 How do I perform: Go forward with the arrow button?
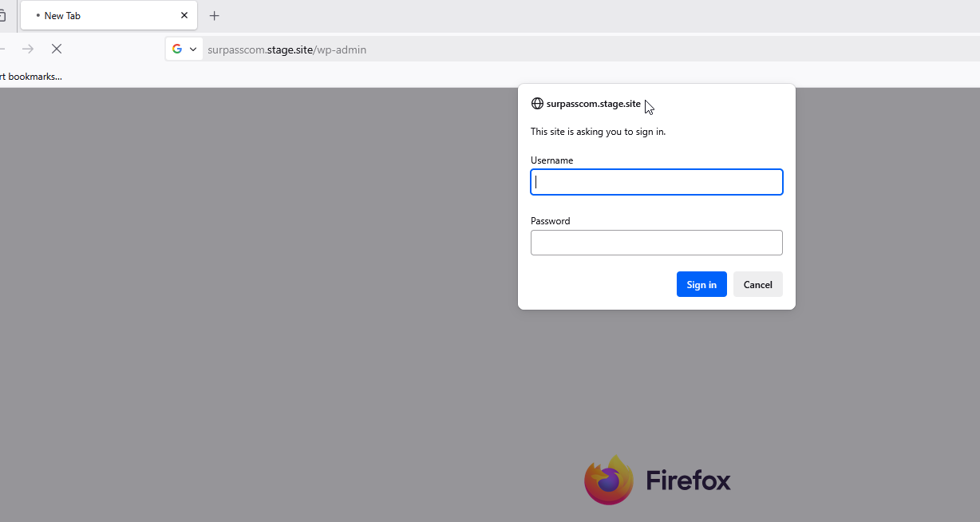tap(28, 49)
